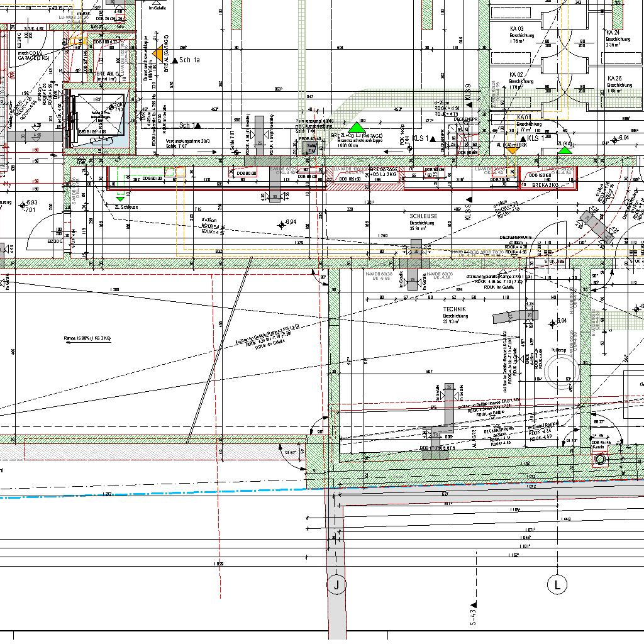Select the Rampe 15.98% slope annotation
This screenshot has width=644, height=644.
click(x=87, y=339)
